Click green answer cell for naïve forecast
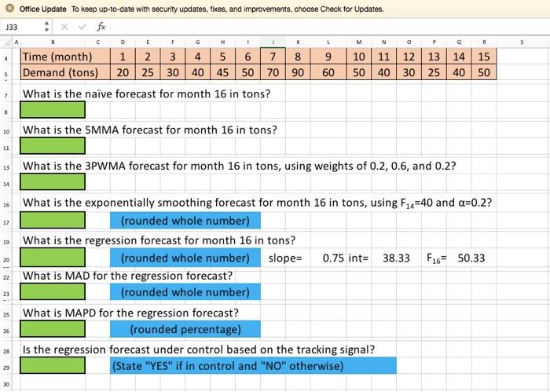The image size is (550, 392). coord(53,110)
